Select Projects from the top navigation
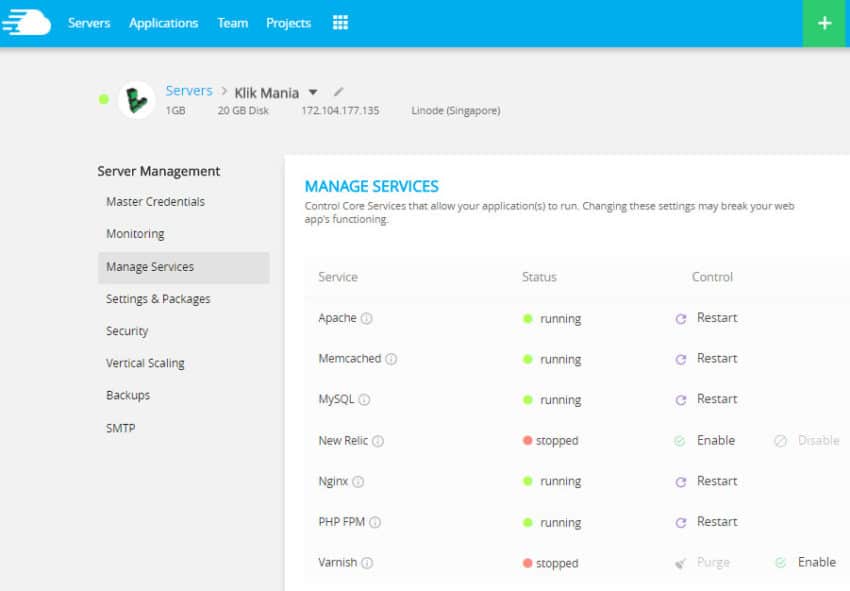 pos(288,22)
